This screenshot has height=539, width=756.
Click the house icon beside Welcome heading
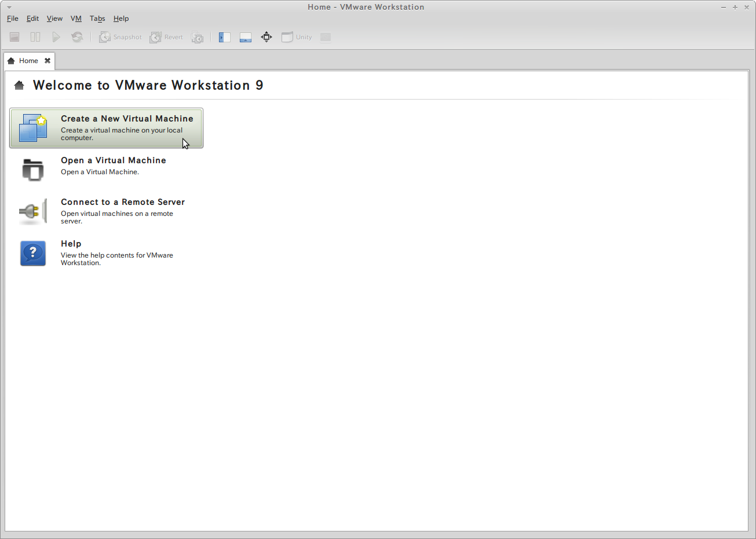[x=19, y=86]
